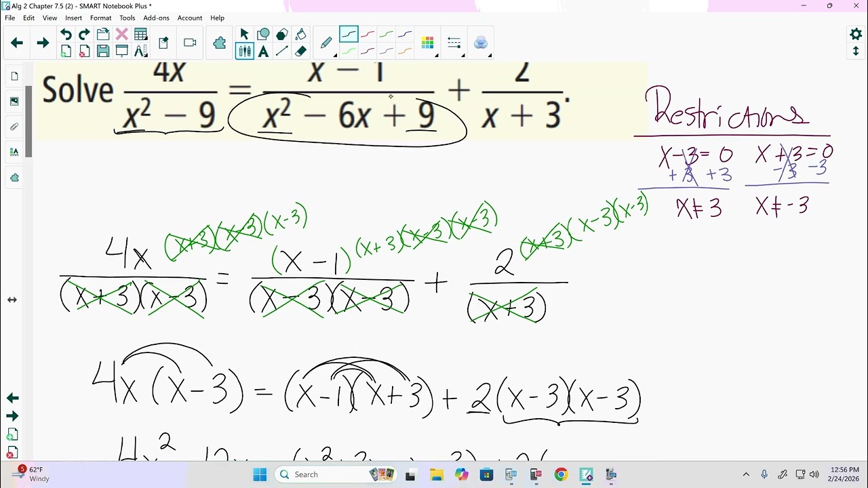Screen dimensions: 868x488
Task: Open the Windows Start menu
Action: click(x=260, y=474)
